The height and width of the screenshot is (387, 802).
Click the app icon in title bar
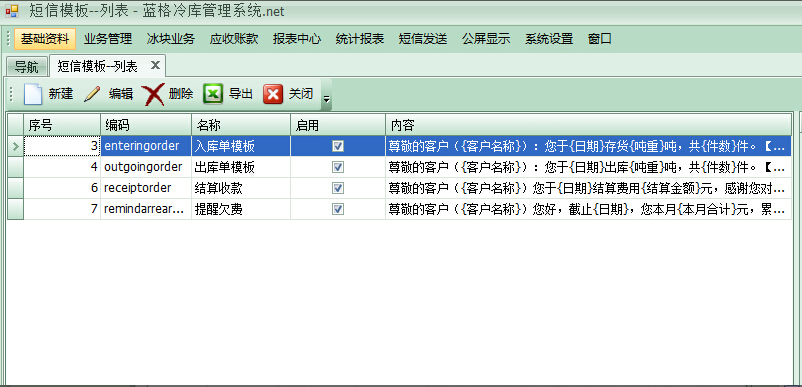pos(11,11)
